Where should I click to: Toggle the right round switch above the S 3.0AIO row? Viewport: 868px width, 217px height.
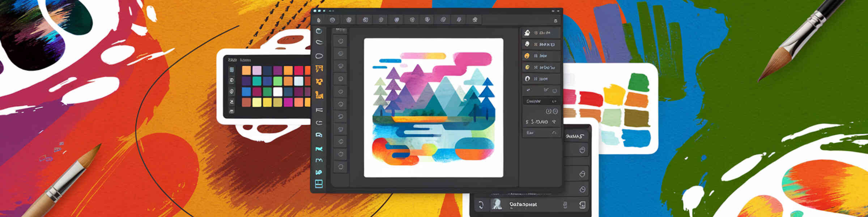pos(555,111)
